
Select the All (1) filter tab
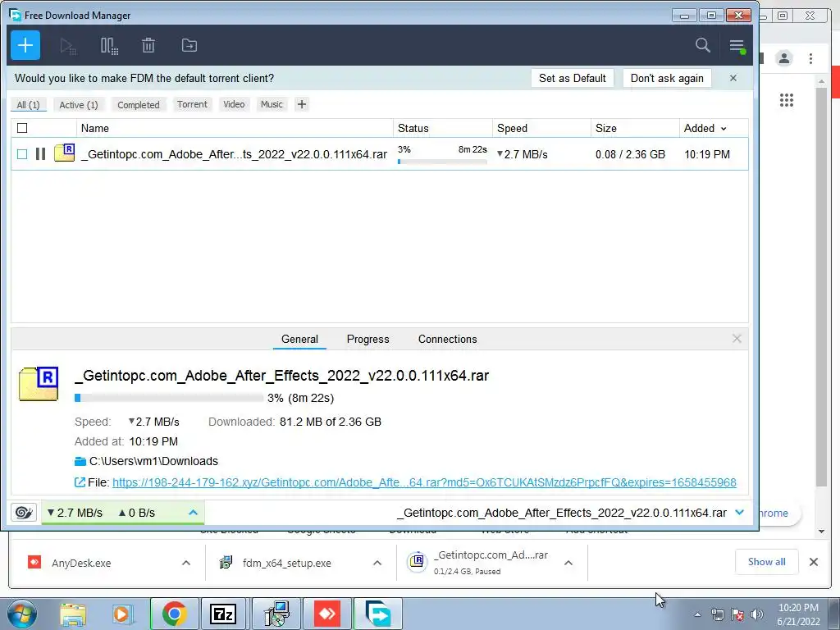pyautogui.click(x=29, y=104)
